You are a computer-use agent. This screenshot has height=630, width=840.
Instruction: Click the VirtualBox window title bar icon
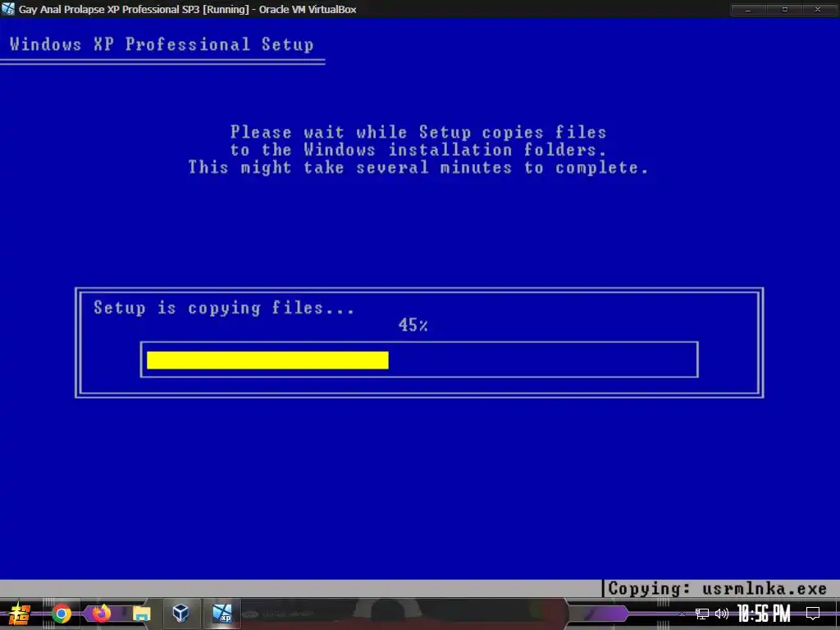(x=8, y=9)
